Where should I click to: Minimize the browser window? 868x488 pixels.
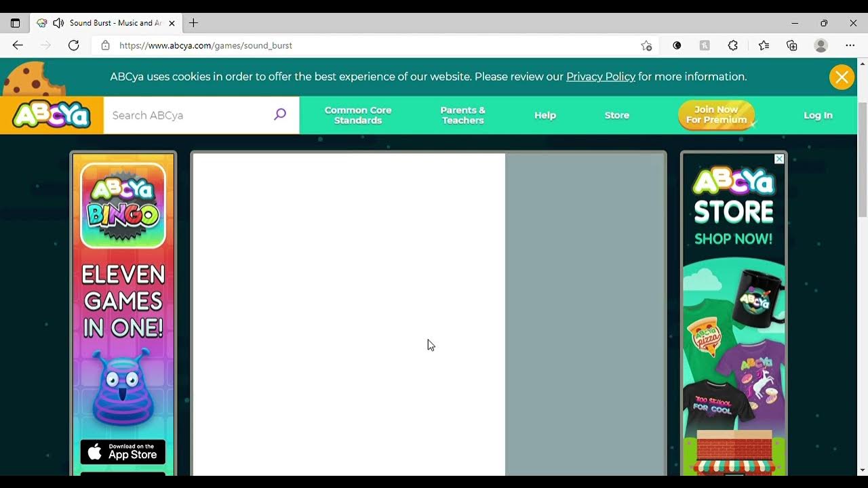pos(795,23)
